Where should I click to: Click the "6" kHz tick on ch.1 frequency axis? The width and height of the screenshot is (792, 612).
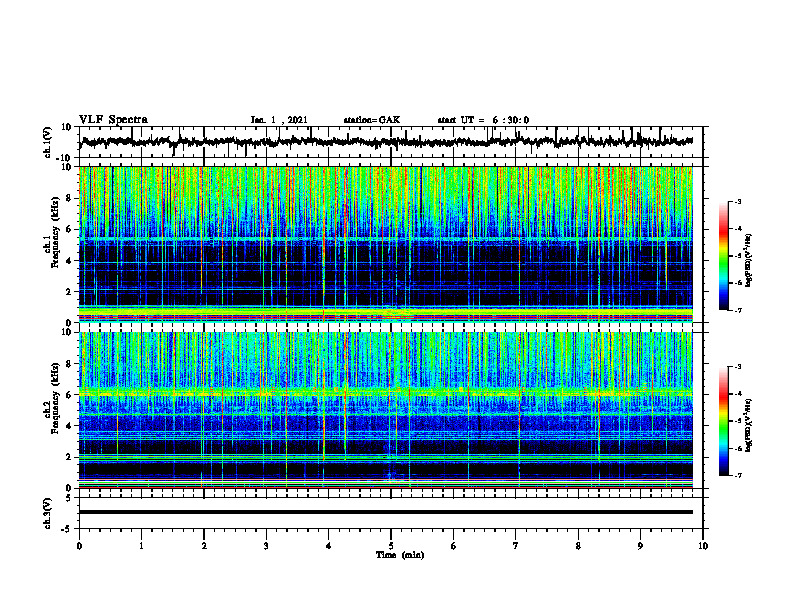point(70,230)
